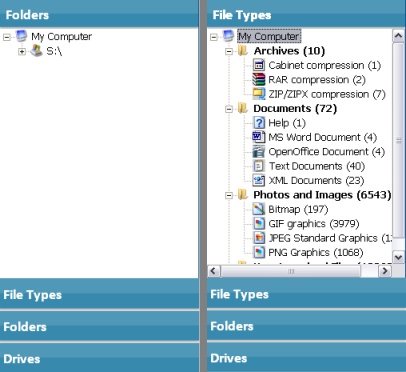Click the Photos and Images folder icon
Screen dimensions: 406x372
(243, 195)
